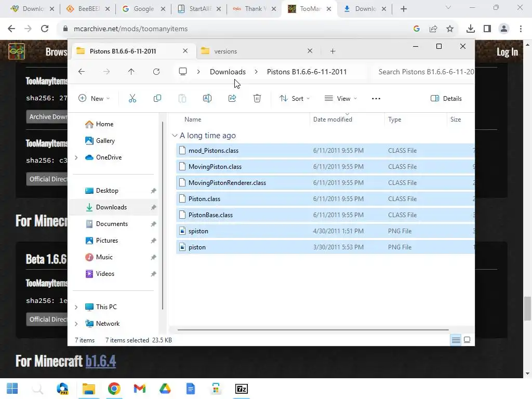Open Google Drive from taskbar

tap(165, 389)
